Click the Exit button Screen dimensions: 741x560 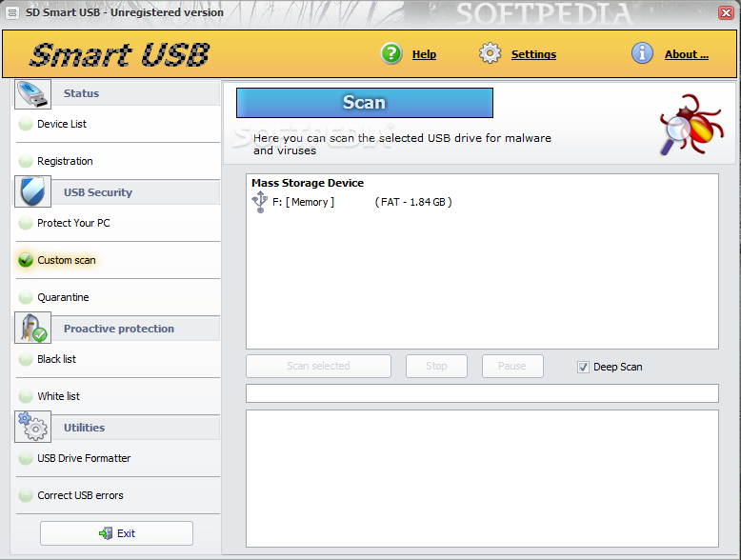click(x=116, y=533)
